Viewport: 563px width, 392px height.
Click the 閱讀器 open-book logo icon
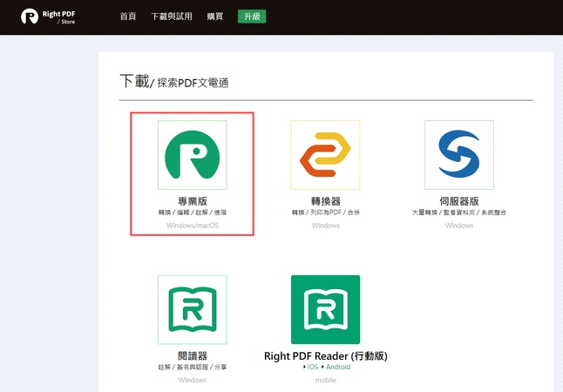tap(193, 309)
